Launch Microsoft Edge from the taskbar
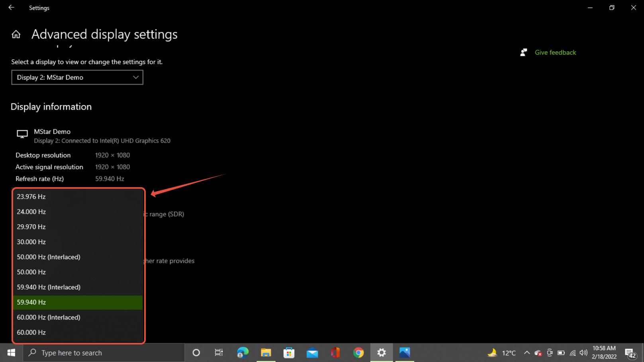644x362 pixels. point(243,353)
